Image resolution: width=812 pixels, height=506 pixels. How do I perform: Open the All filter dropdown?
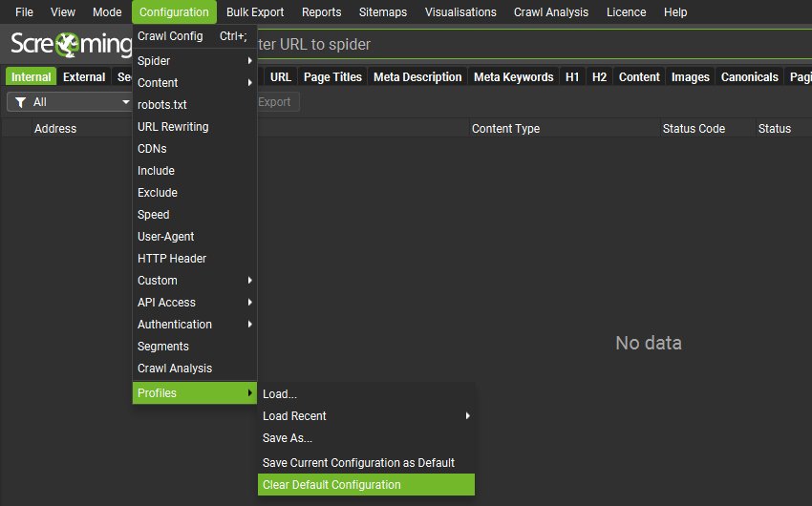70,102
